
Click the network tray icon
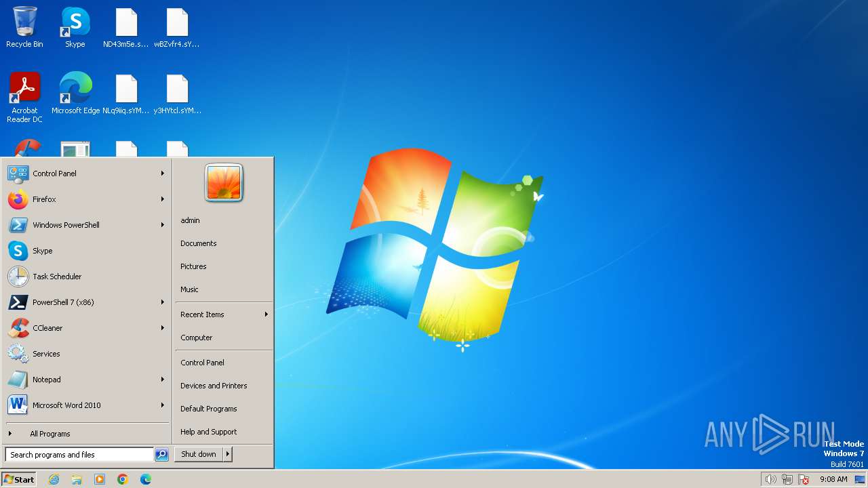tap(787, 479)
